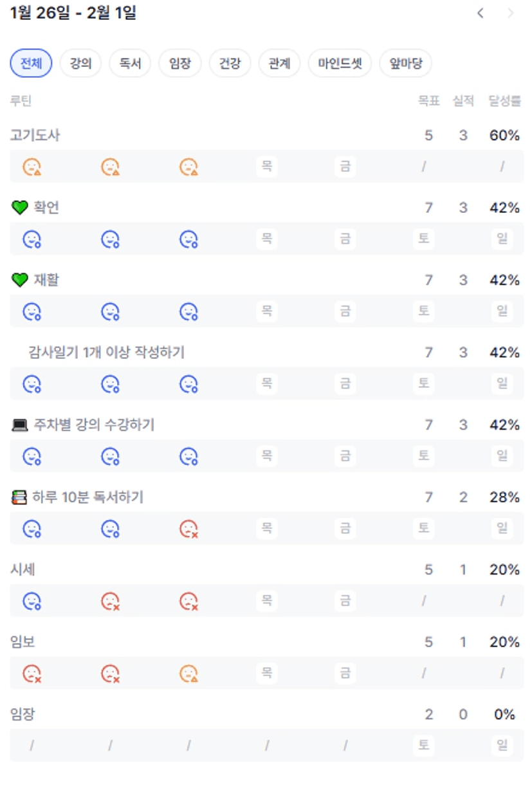Viewport: 532px width, 790px height.
Task: Select the 전체 category tab
Action: [x=31, y=64]
